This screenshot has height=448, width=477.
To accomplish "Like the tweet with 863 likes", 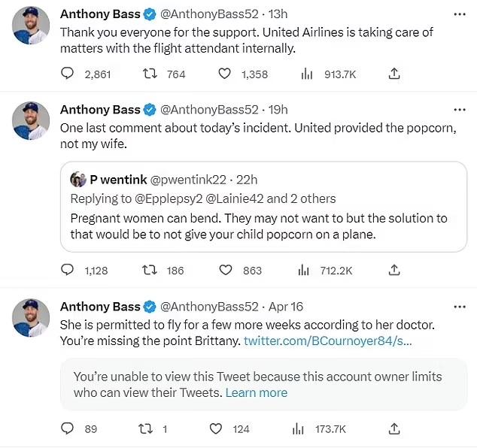I will [224, 270].
